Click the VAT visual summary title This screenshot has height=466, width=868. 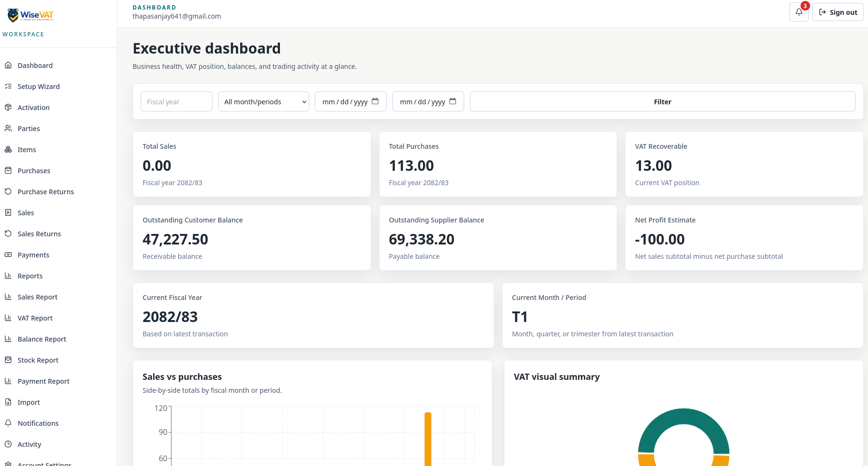(x=556, y=377)
